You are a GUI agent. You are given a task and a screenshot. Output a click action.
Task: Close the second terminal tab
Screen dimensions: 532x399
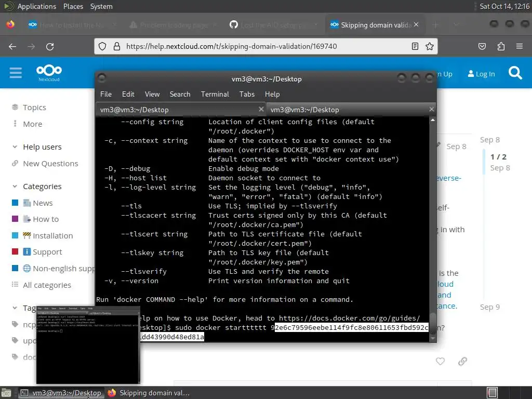pyautogui.click(x=431, y=109)
